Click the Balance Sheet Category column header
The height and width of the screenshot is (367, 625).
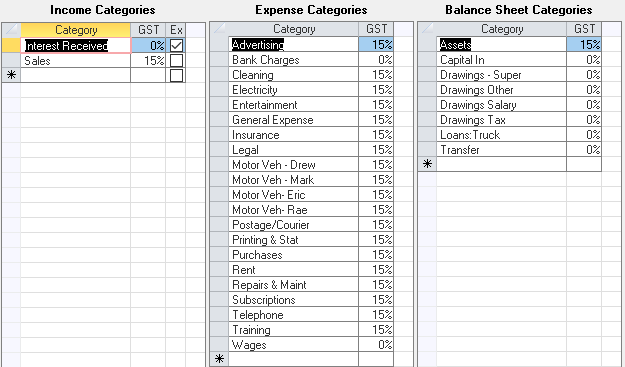point(502,29)
